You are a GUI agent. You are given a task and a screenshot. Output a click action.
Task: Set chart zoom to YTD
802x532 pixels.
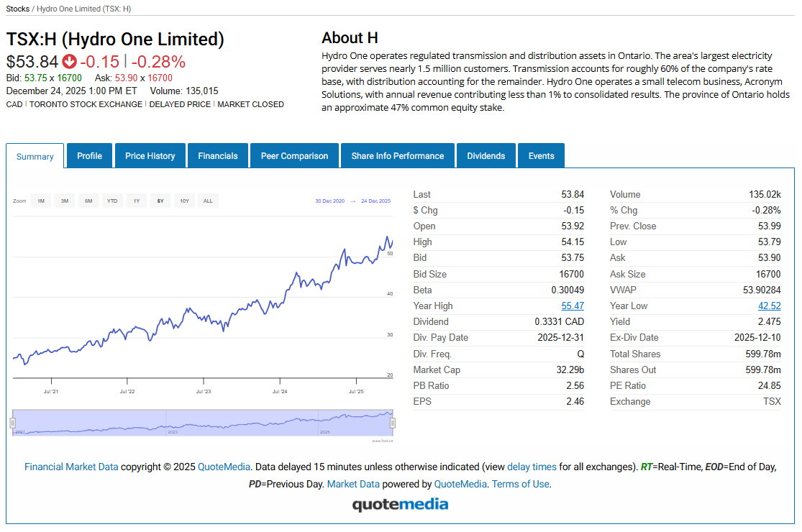112,201
